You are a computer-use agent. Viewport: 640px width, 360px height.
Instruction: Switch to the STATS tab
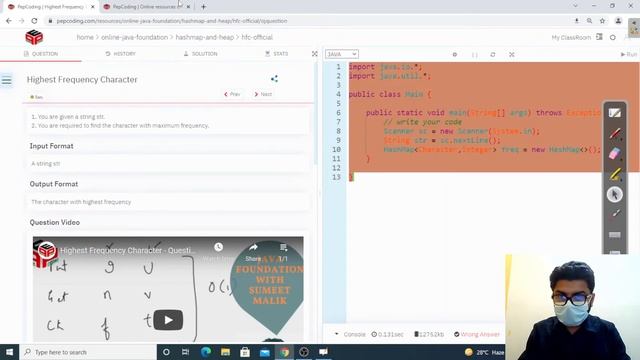tap(277, 54)
